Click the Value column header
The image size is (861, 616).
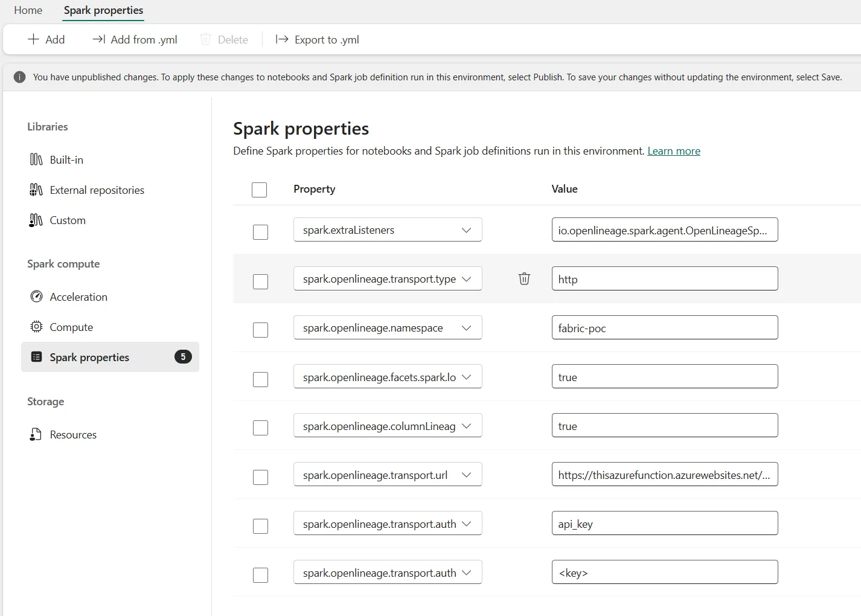point(565,188)
